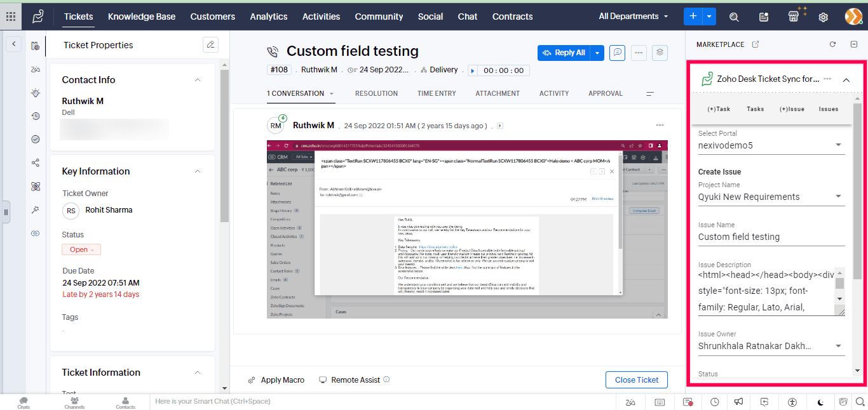The image size is (868, 410).
Task: Open the search icon in top bar
Action: (x=734, y=17)
